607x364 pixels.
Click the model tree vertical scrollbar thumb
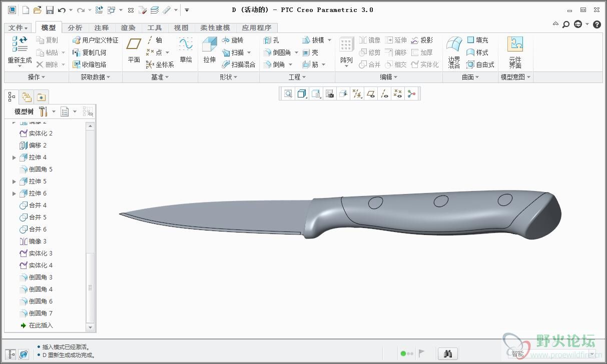pos(90,287)
